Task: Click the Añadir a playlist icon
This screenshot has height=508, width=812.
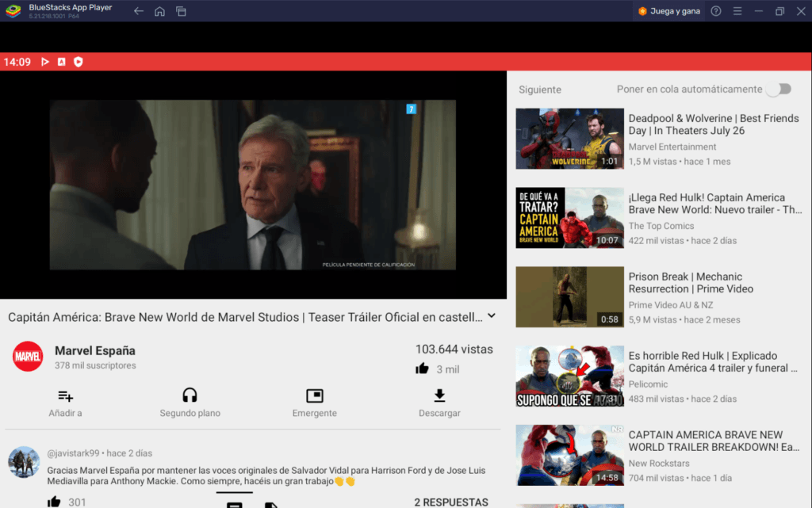Action: click(x=65, y=395)
